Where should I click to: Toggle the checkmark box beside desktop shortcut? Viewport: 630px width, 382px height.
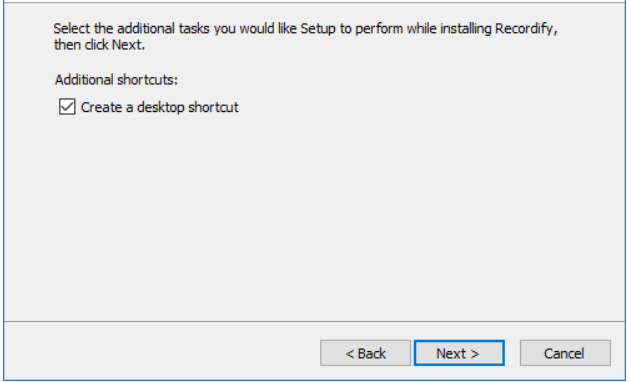(67, 107)
